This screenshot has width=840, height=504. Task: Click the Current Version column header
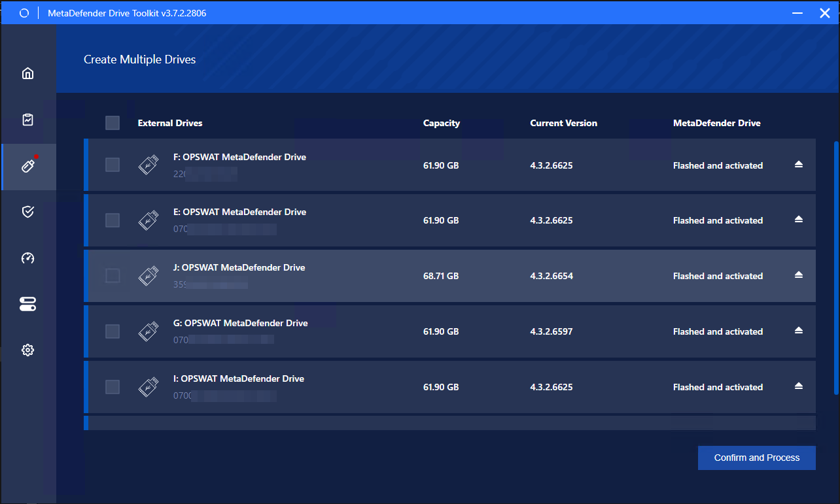tap(564, 123)
